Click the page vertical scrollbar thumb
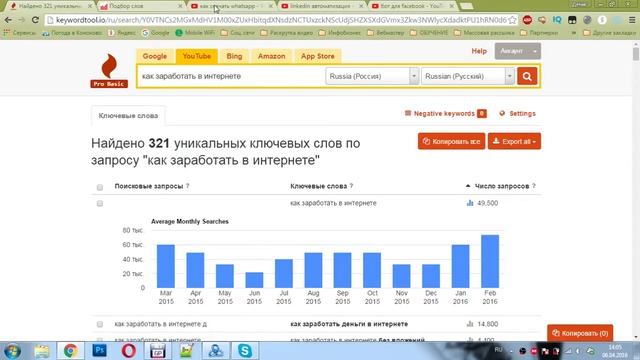The width and height of the screenshot is (640, 360). 636,54
